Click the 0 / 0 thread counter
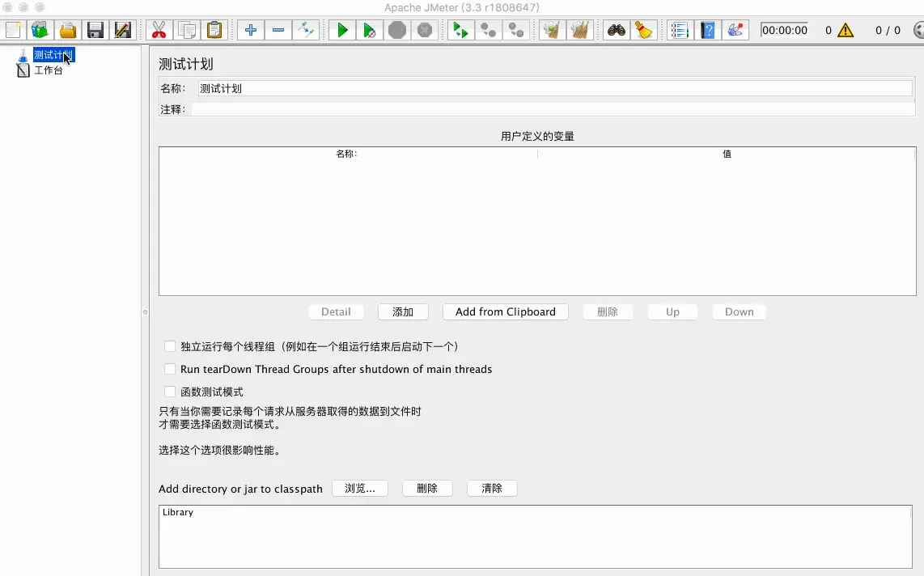Screen dimensions: 924x576 pyautogui.click(x=888, y=30)
